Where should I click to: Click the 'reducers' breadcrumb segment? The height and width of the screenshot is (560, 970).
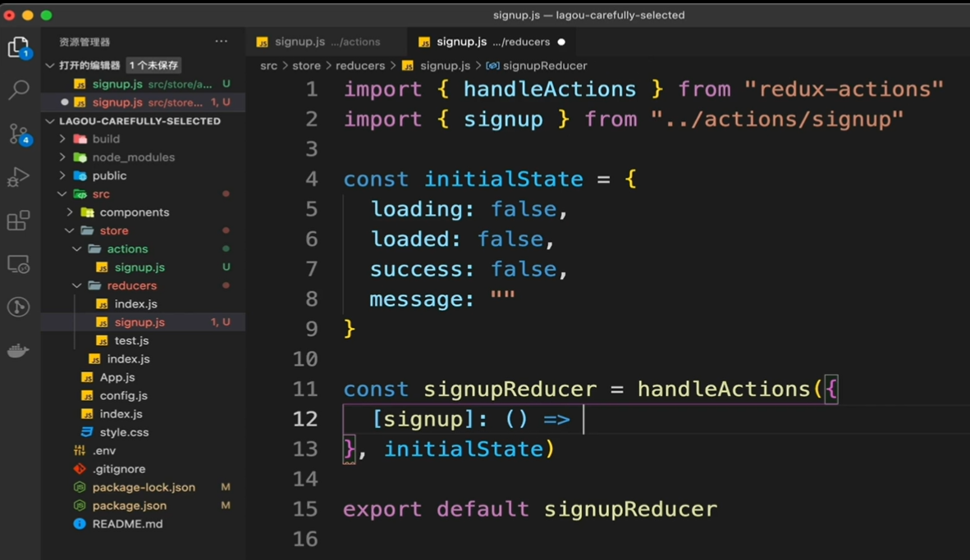[360, 66]
